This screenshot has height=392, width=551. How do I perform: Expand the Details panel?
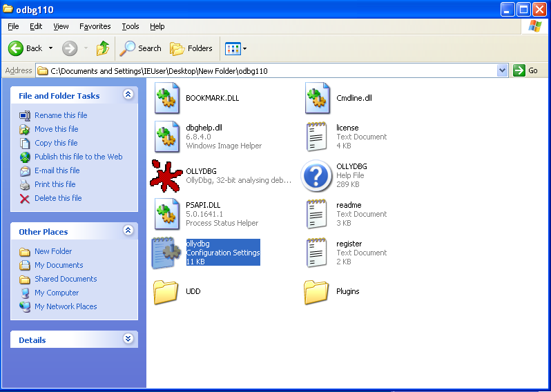[128, 339]
